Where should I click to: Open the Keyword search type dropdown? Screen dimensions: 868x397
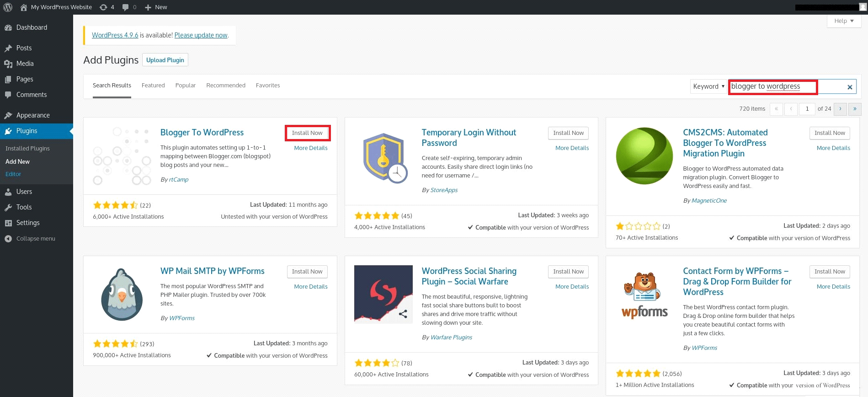[x=708, y=86]
